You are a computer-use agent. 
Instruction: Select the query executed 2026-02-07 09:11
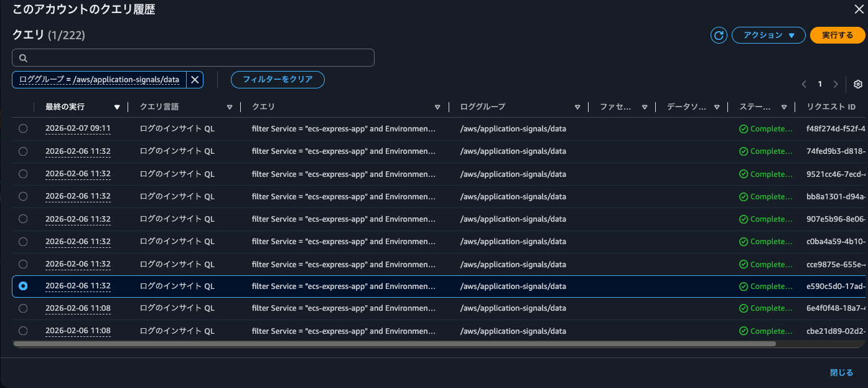pyautogui.click(x=23, y=128)
